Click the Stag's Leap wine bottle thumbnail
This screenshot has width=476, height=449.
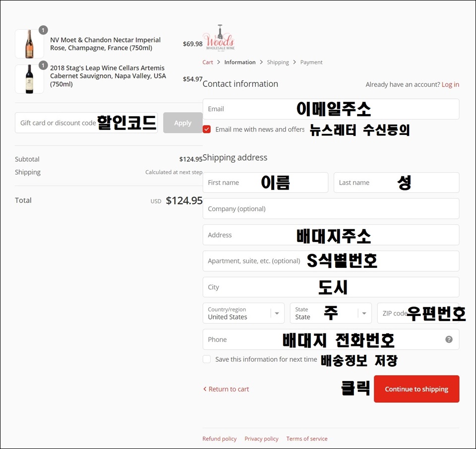coord(29,79)
